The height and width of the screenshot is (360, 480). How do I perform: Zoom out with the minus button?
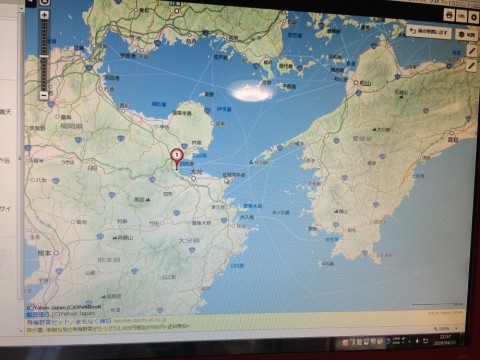pos(44,95)
